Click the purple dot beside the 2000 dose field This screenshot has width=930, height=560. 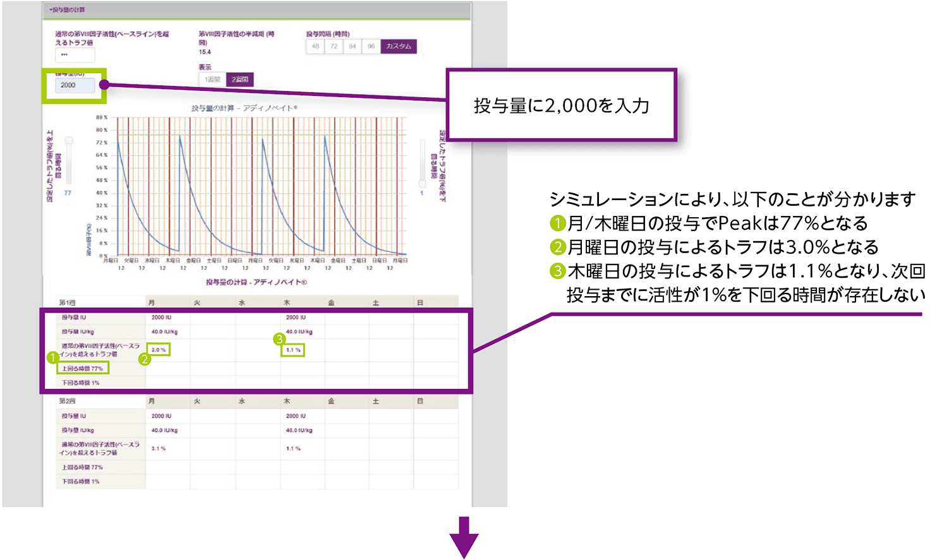pyautogui.click(x=104, y=85)
